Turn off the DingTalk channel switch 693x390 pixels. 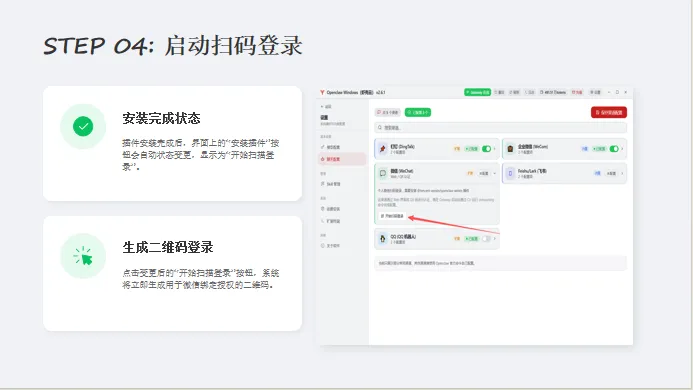tap(486, 149)
